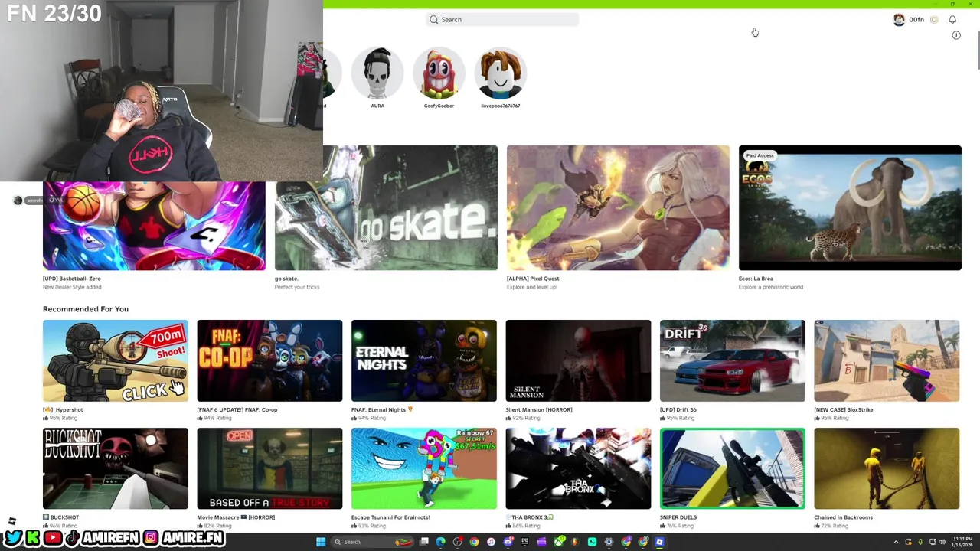Open the [ALPHA] Pixel Quest! banner
The width and height of the screenshot is (980, 551).
(618, 207)
